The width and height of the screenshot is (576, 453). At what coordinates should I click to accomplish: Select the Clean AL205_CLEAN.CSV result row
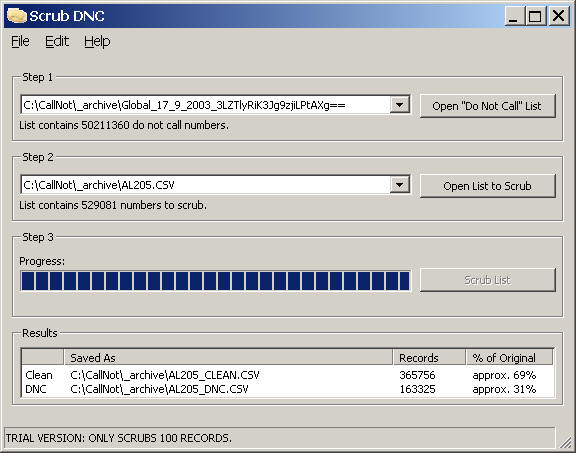[x=288, y=375]
